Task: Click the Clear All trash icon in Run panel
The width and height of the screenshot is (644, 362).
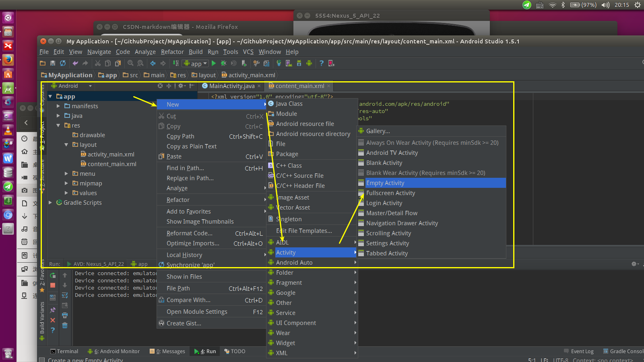Action: pos(65,325)
